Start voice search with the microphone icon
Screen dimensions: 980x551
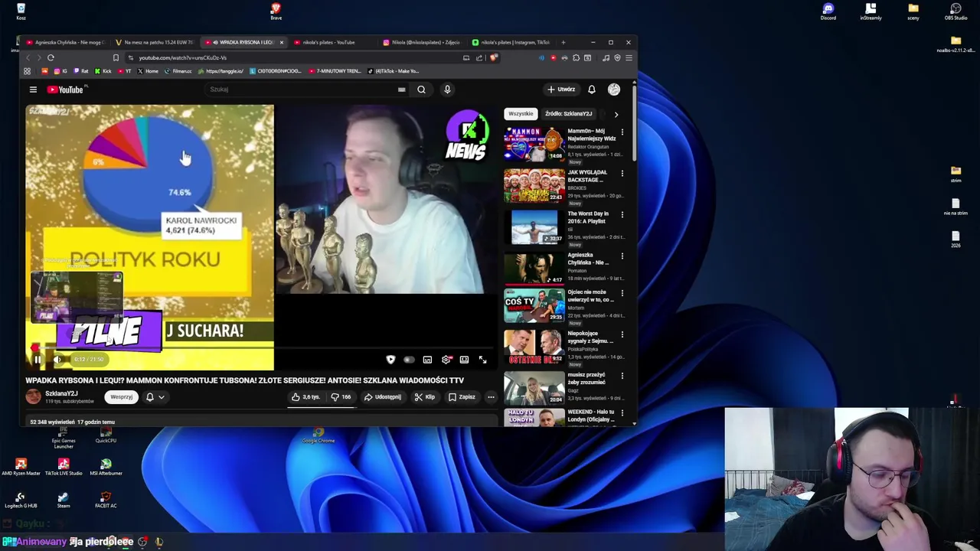tap(447, 90)
